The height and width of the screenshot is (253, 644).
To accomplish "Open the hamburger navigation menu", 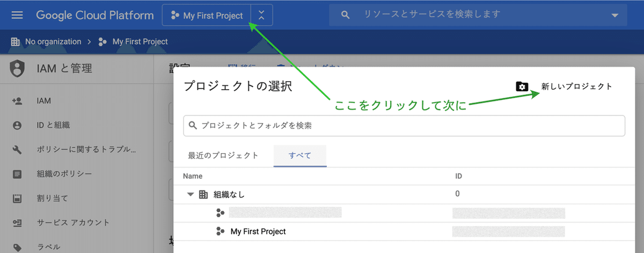I will (x=17, y=15).
